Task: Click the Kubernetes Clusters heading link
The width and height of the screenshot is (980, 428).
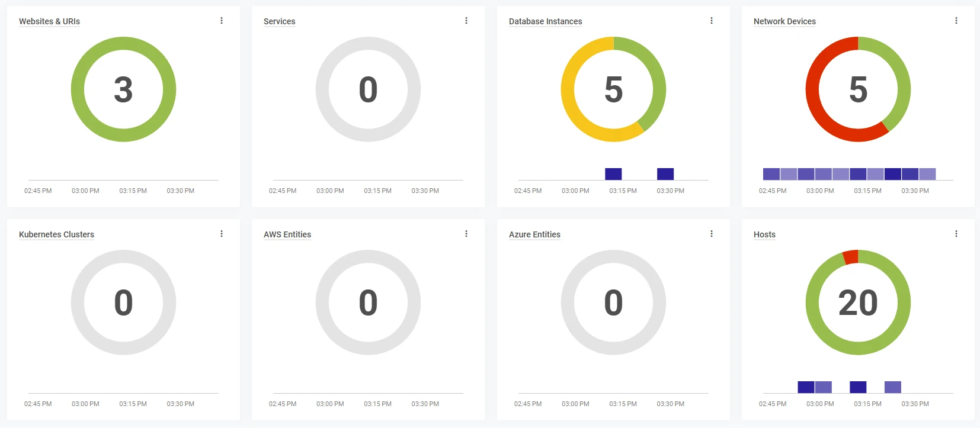Action: 56,234
